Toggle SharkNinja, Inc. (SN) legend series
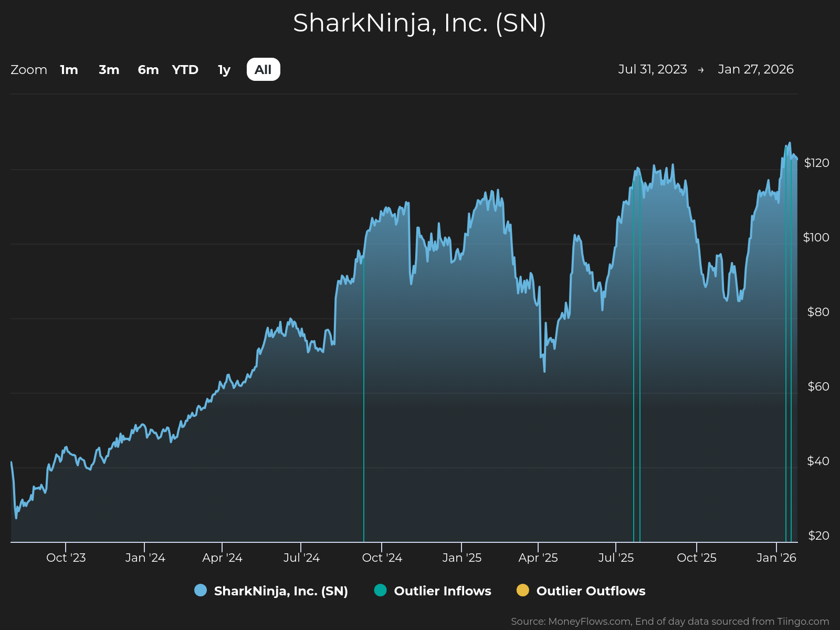Viewport: 840px width, 630px height. click(271, 591)
